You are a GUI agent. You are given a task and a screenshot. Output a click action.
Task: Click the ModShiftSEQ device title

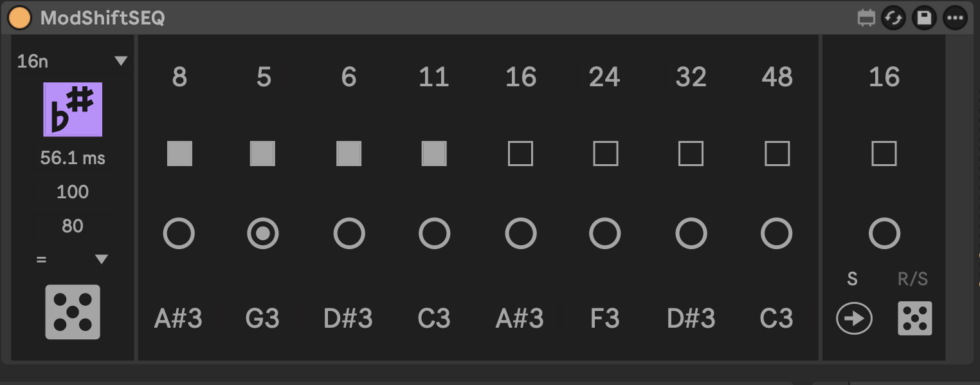[x=103, y=18]
